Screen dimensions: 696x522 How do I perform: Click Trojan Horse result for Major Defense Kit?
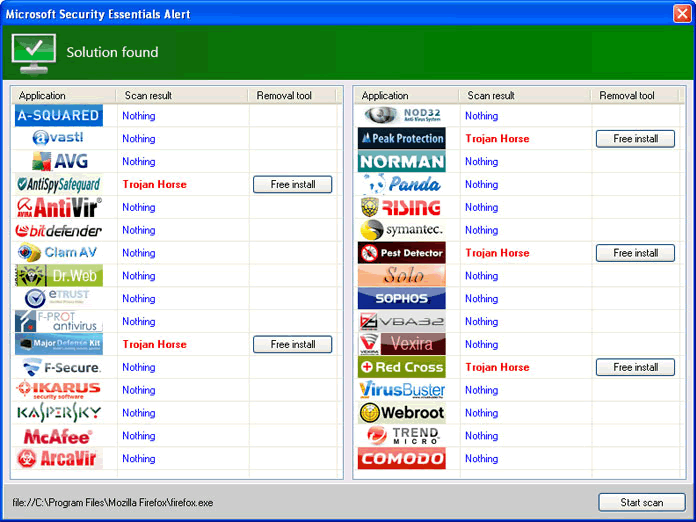154,344
